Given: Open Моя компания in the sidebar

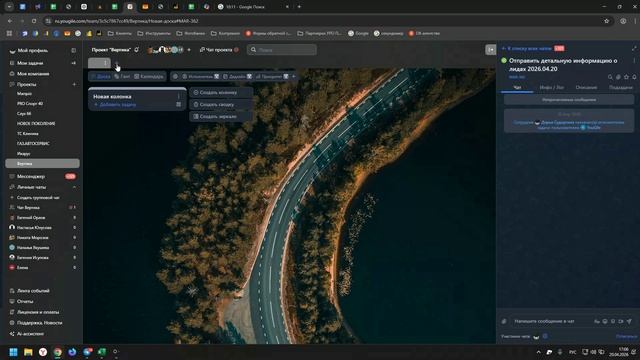Looking at the screenshot, I should pyautogui.click(x=33, y=74).
